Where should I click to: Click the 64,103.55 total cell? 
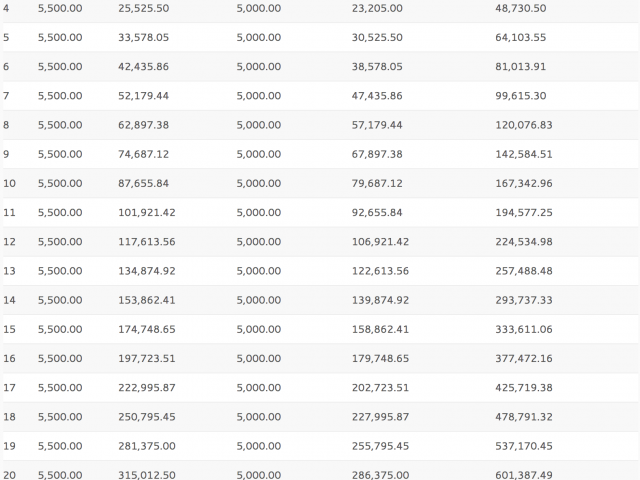521,38
